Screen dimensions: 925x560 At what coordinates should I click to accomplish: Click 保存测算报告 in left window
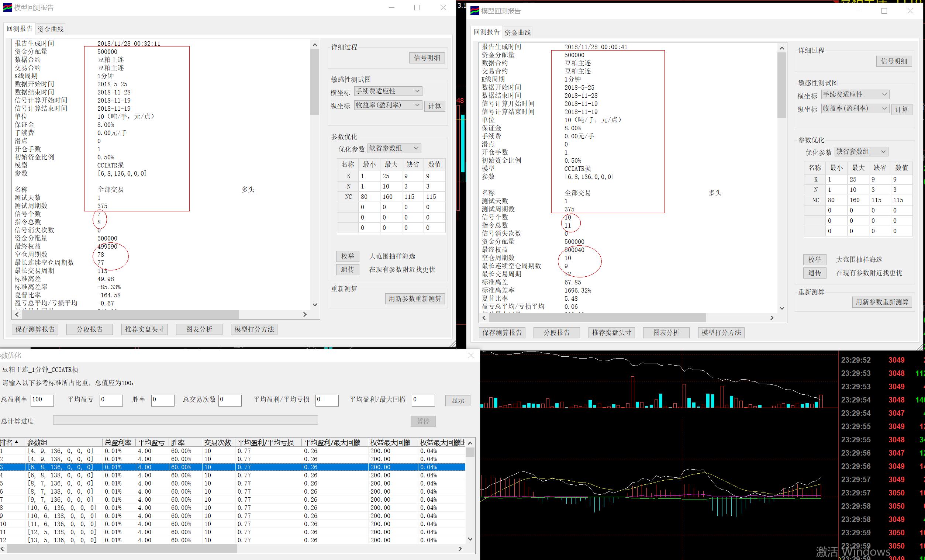pyautogui.click(x=35, y=329)
